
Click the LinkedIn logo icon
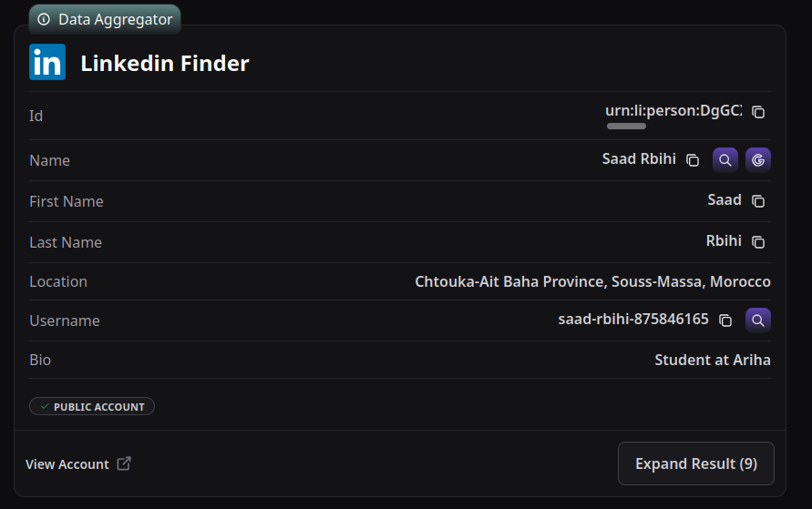coord(47,62)
